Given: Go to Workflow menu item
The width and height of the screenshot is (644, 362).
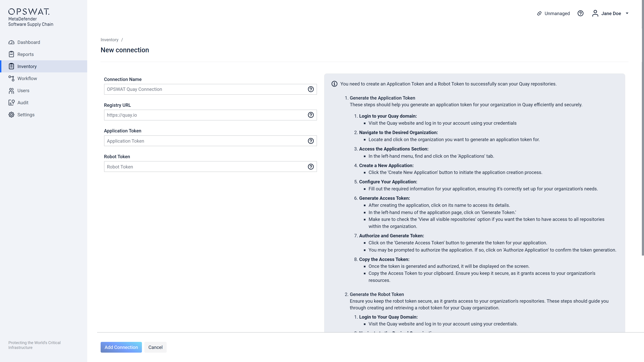Looking at the screenshot, I should [27, 78].
